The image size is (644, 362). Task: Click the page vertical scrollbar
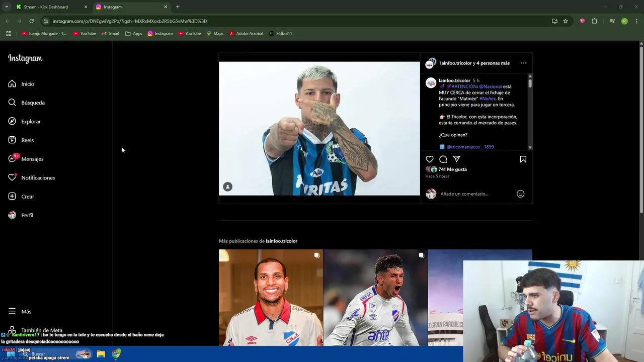coord(641,131)
